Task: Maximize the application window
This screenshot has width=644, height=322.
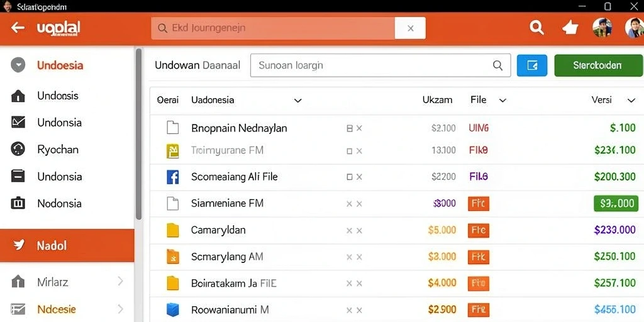Action: click(608, 6)
